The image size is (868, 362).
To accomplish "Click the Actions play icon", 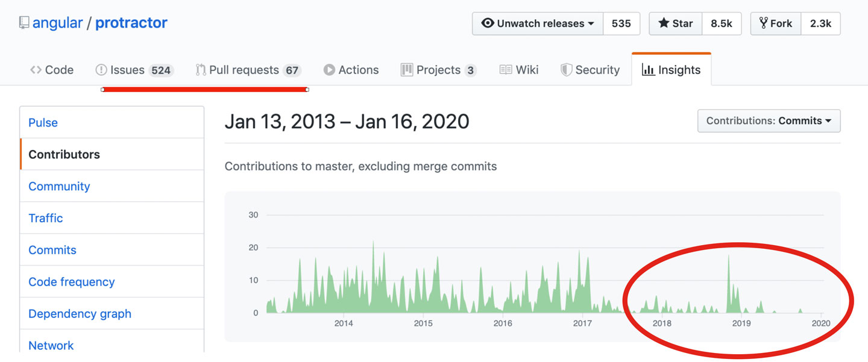I will (329, 70).
